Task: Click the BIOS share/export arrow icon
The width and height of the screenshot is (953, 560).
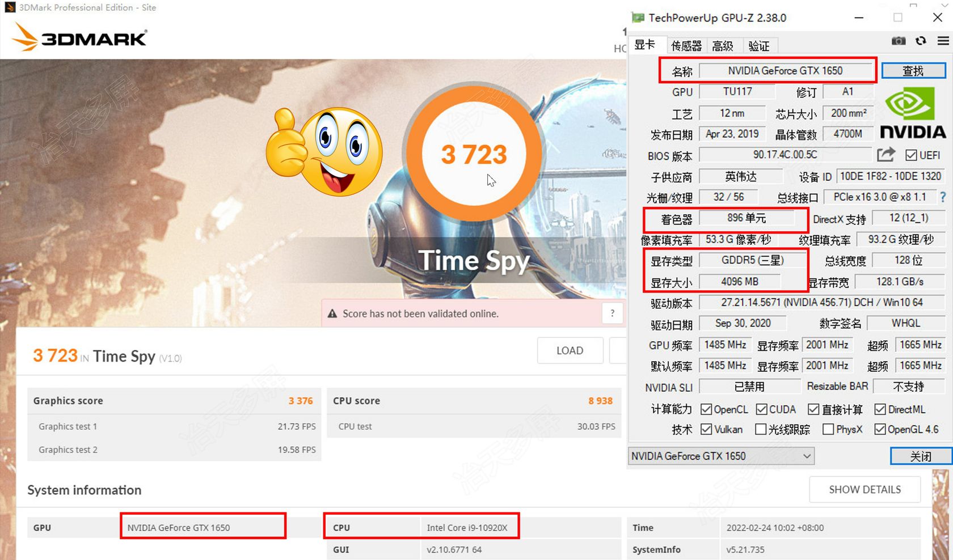Action: tap(885, 155)
